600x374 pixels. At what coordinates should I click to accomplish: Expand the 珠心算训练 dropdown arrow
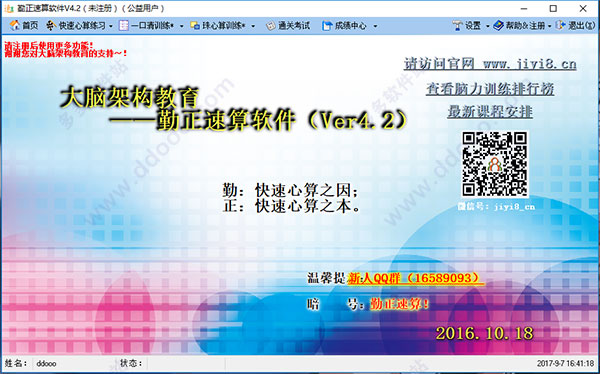253,26
